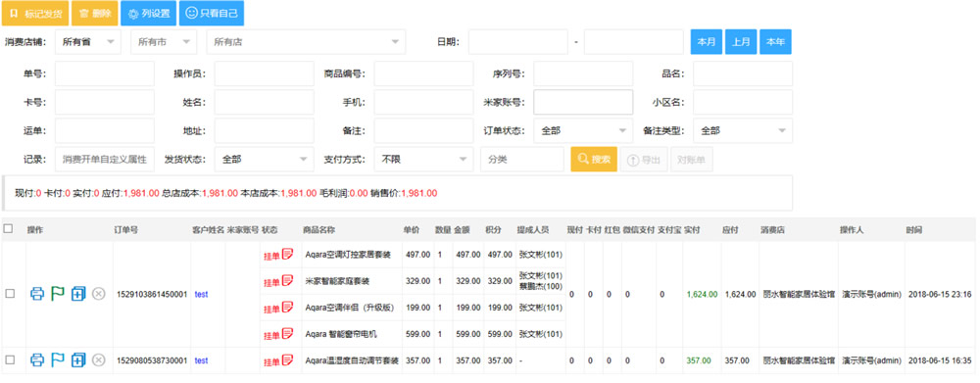
Task: Toggle the select-all checkbox in table header
Action: [8, 229]
